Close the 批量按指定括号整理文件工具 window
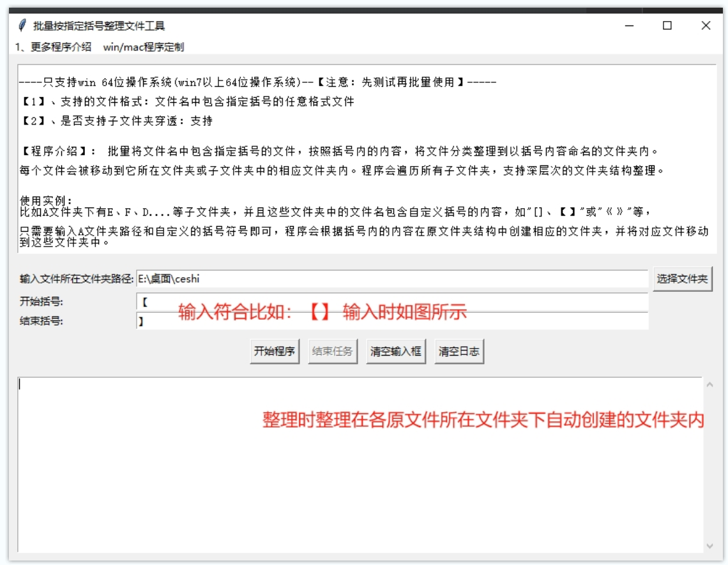Image resolution: width=728 pixels, height=565 pixels. 706,26
